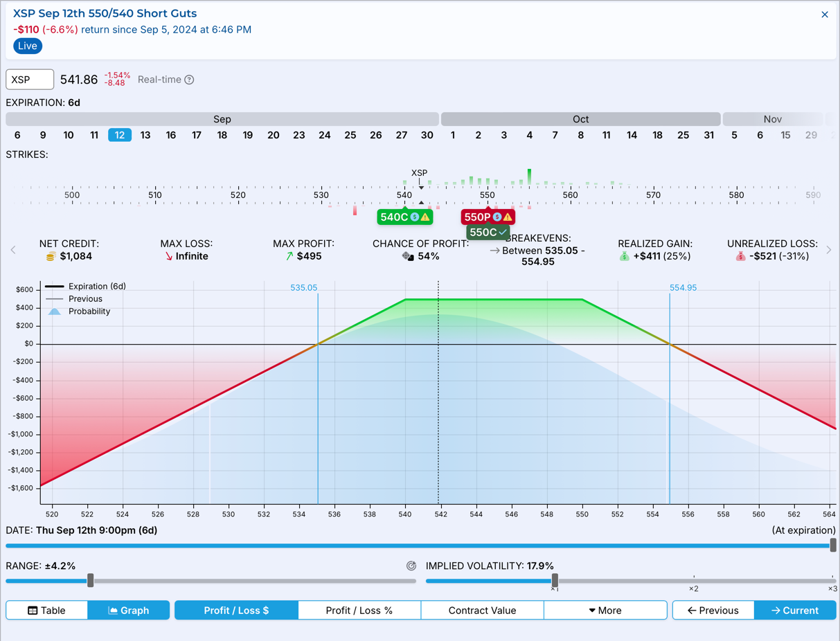Click the Chance of Profit dice icon
The height and width of the screenshot is (641, 840).
[408, 256]
